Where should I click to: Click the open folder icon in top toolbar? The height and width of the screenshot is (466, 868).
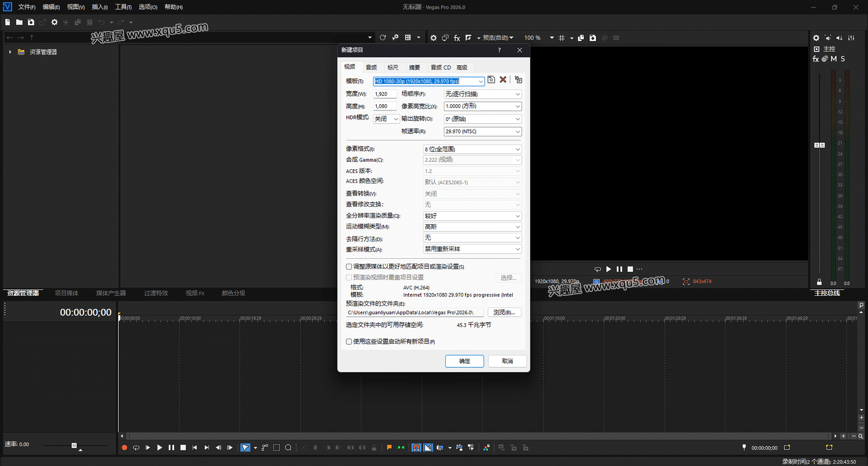pos(19,22)
